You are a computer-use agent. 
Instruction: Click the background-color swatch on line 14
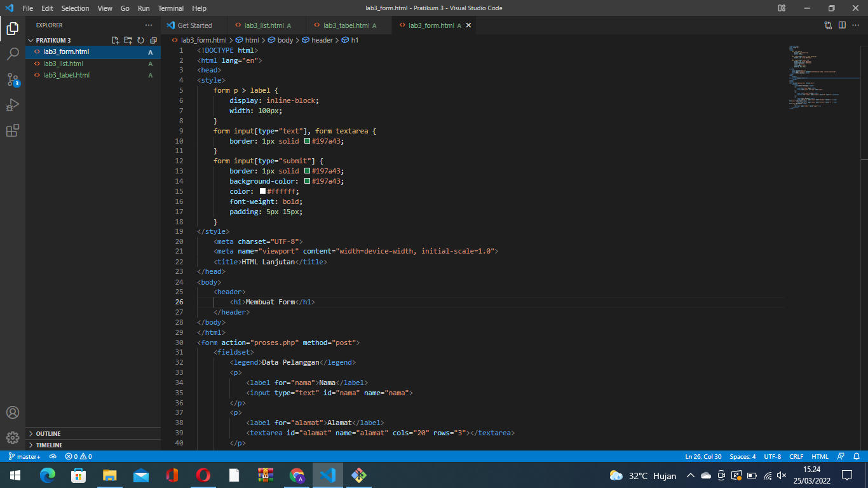tap(307, 181)
